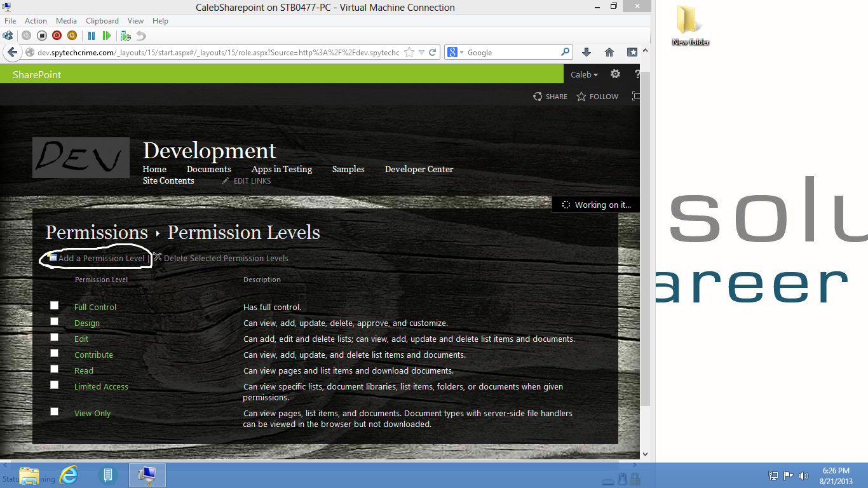868x488 pixels.
Task: Open the search engine selector dropdown
Action: coord(454,52)
